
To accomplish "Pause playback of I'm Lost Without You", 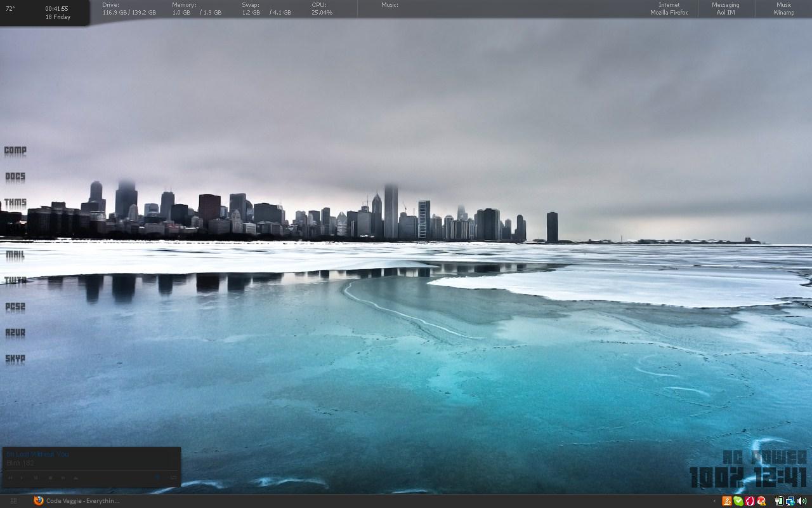I will click(x=35, y=478).
